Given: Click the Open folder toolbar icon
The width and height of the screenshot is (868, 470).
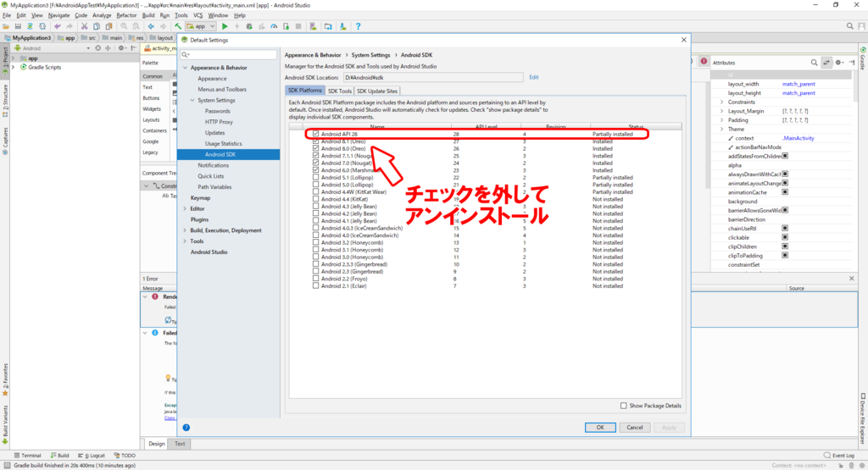Looking at the screenshot, I should 6,26.
